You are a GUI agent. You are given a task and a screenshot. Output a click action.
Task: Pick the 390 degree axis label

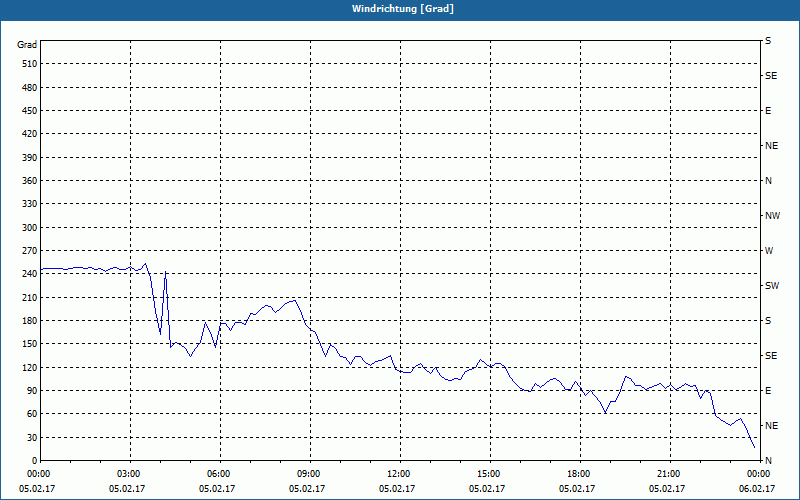[30, 158]
